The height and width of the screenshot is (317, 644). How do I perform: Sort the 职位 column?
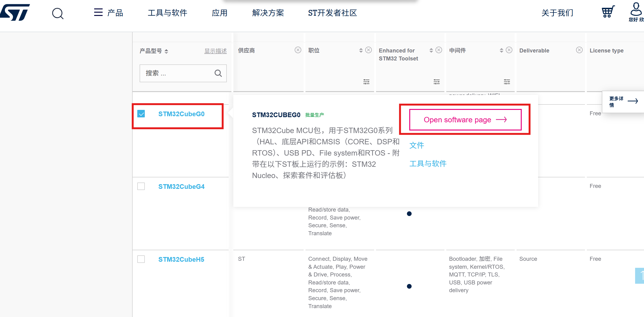click(361, 50)
